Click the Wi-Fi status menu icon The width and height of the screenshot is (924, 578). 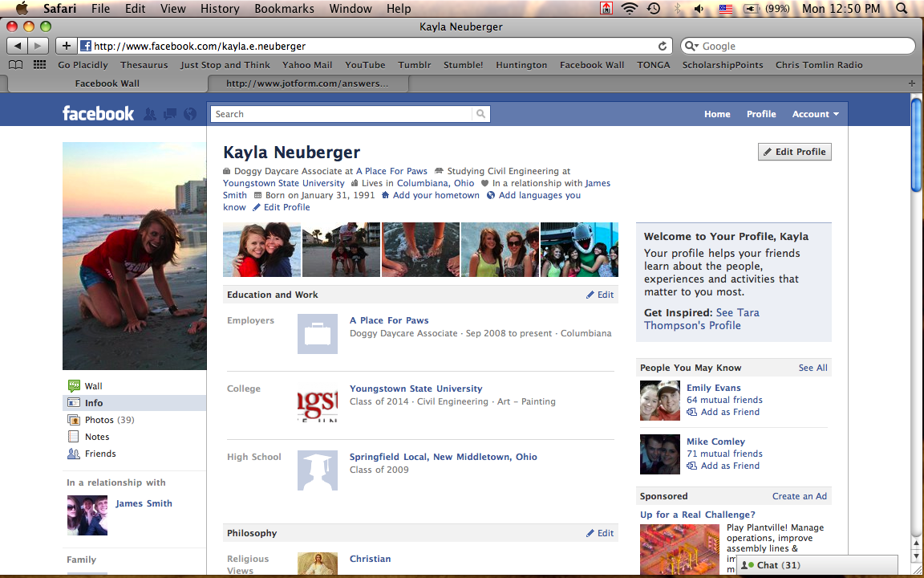pyautogui.click(x=629, y=9)
